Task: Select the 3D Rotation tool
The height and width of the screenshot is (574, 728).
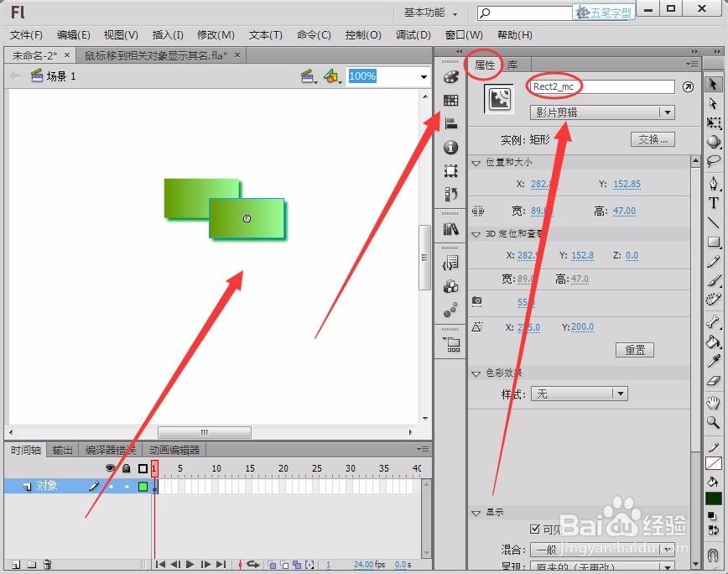Action: pos(714,142)
